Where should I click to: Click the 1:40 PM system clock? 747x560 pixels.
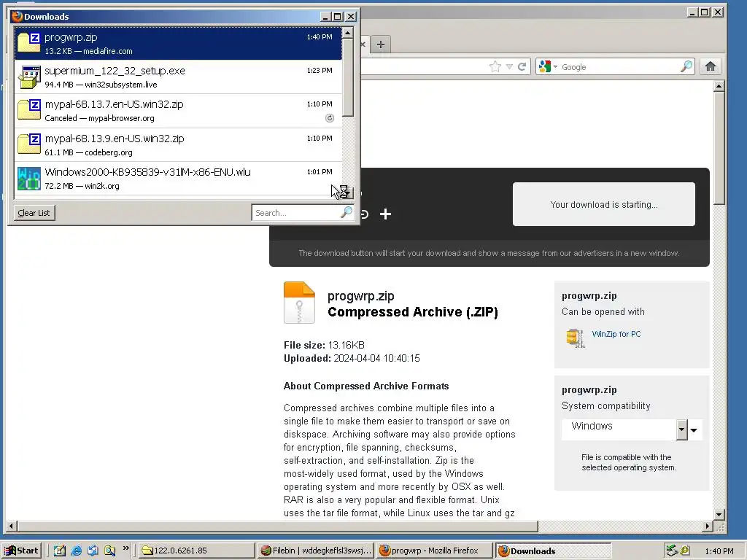tap(719, 551)
